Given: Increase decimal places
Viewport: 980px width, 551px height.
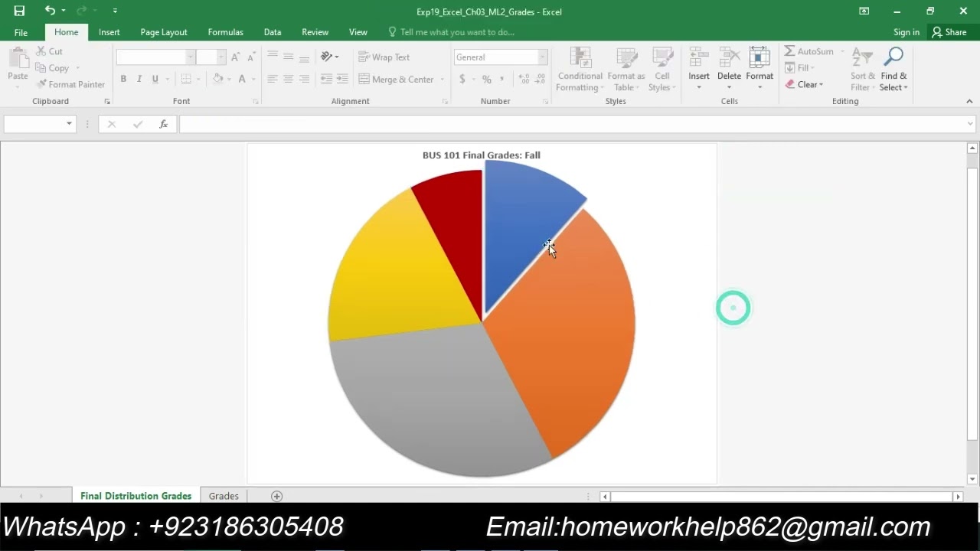Looking at the screenshot, I should [x=524, y=79].
